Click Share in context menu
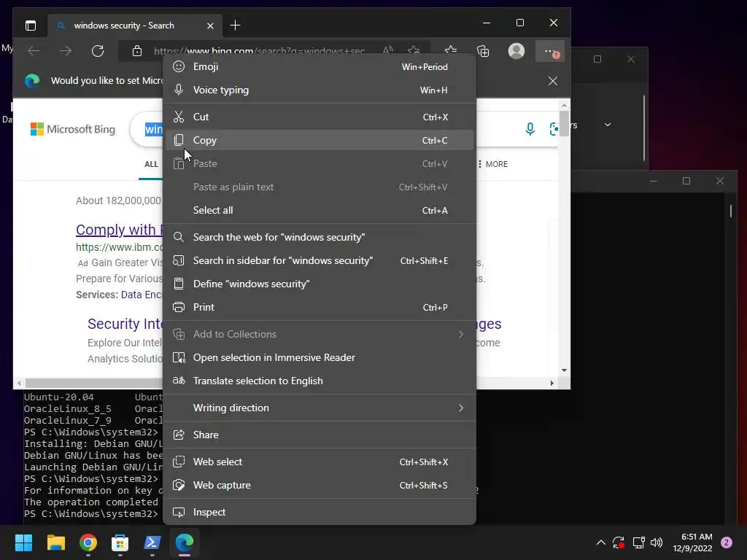747x560 pixels. [320, 435]
